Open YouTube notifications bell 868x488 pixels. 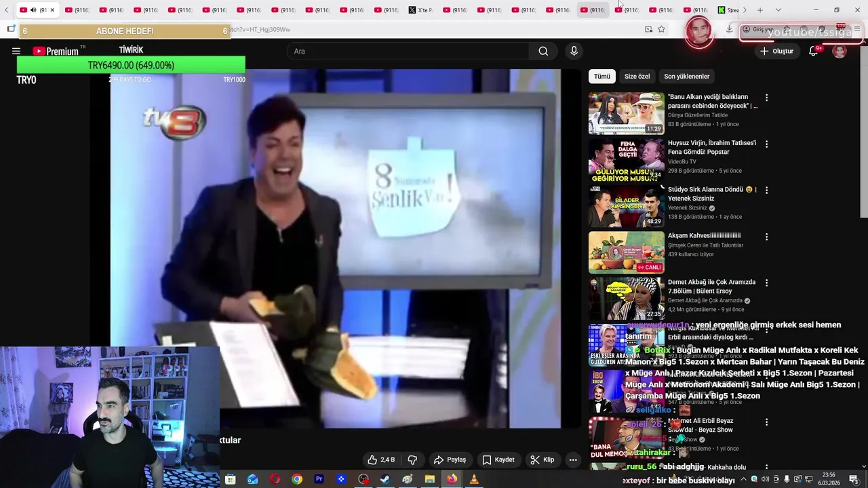coord(813,51)
